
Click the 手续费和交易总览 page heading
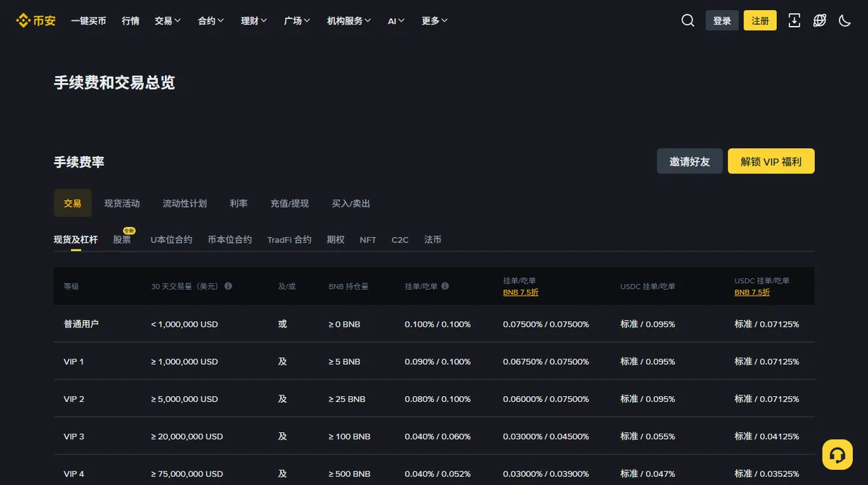[x=114, y=82]
